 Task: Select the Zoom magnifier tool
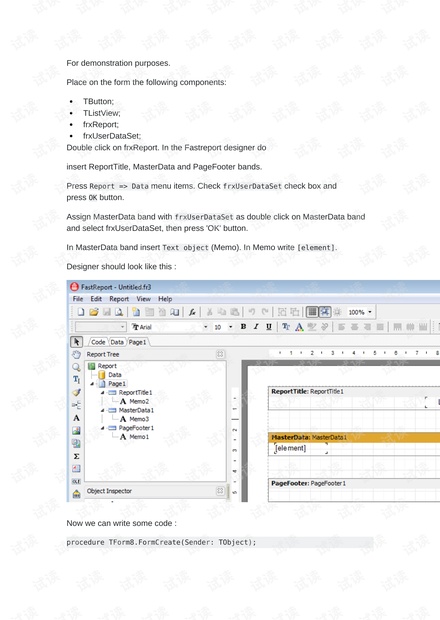pos(76,367)
